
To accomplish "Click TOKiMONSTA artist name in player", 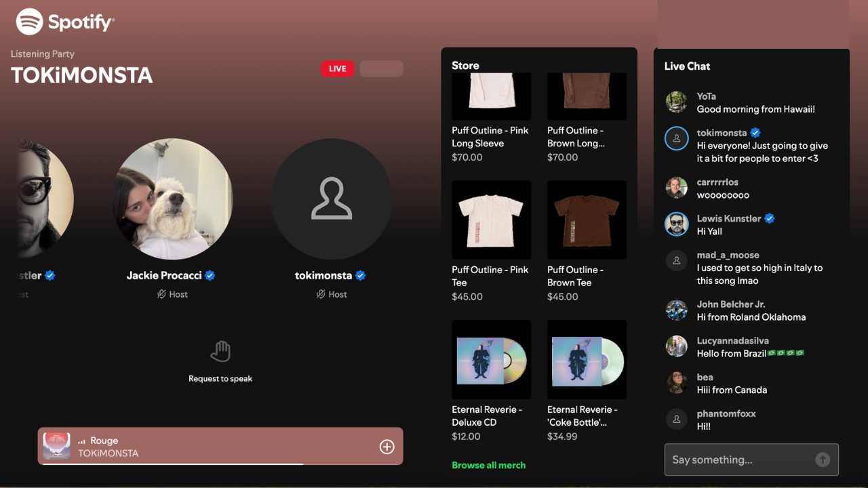I will [x=108, y=453].
